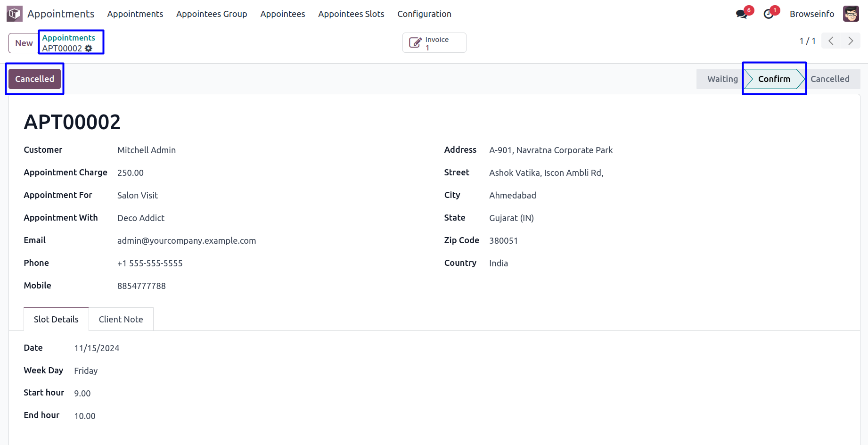This screenshot has height=445, width=868.
Task: Click the Appointments app logo icon
Action: 15,14
